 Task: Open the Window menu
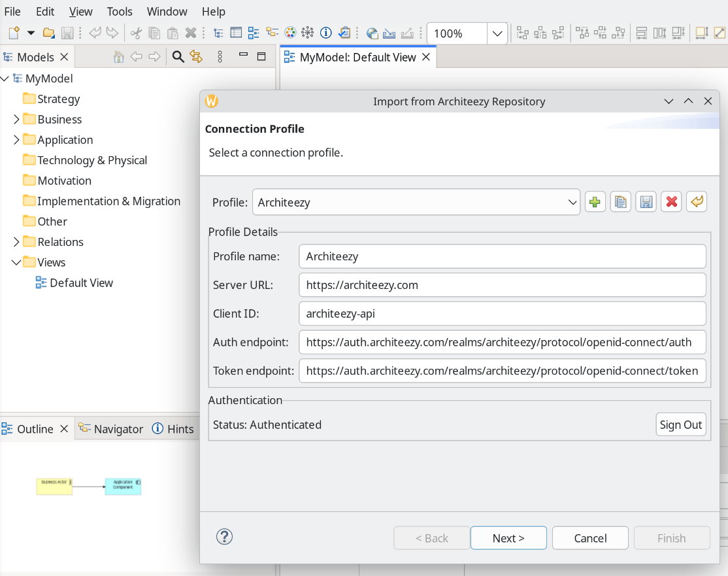(167, 12)
